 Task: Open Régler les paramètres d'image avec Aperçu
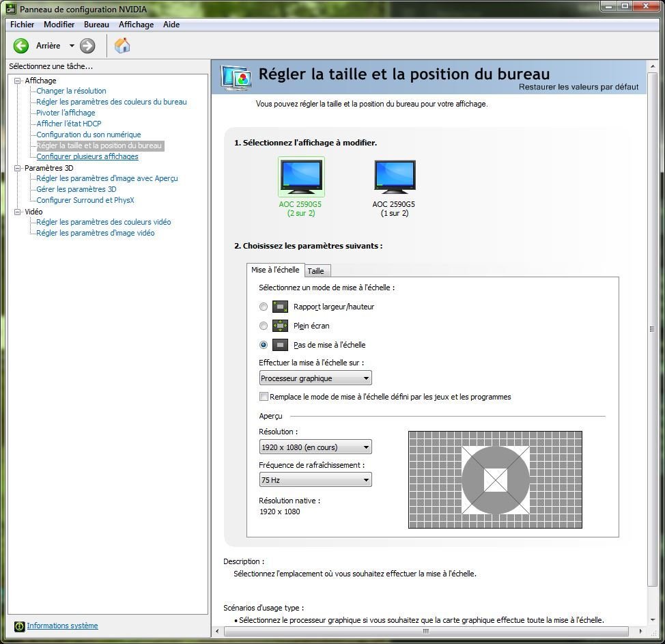click(107, 178)
